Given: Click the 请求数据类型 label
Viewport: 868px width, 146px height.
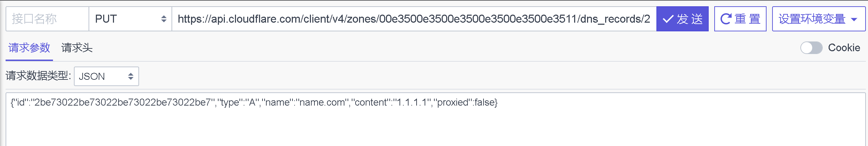Looking at the screenshot, I should click(38, 76).
